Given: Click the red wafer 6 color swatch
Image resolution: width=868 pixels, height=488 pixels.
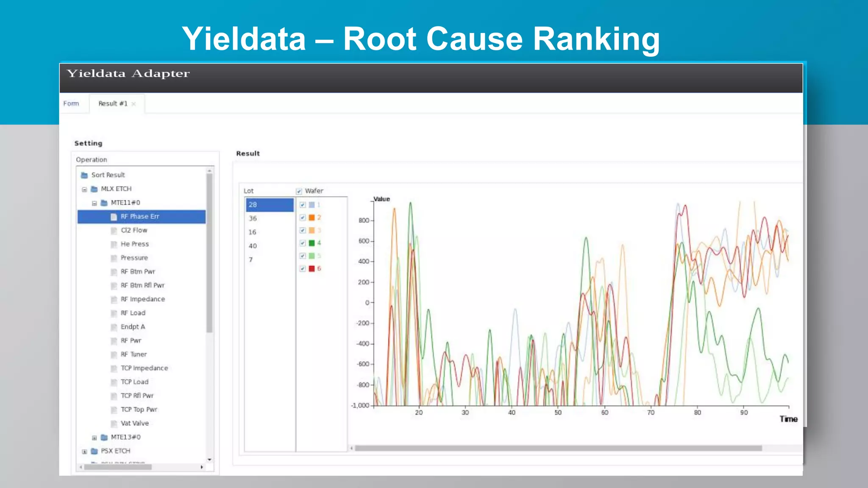Looking at the screenshot, I should 312,269.
